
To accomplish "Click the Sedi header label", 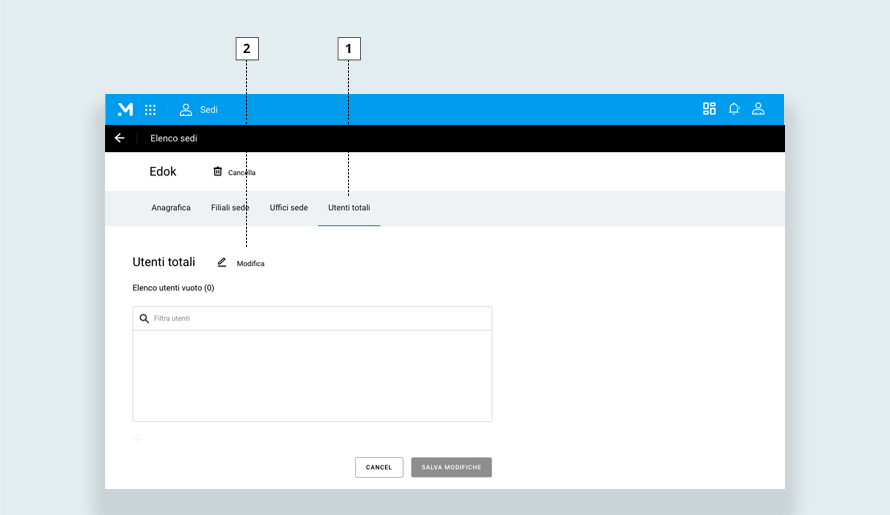I will (x=209, y=110).
